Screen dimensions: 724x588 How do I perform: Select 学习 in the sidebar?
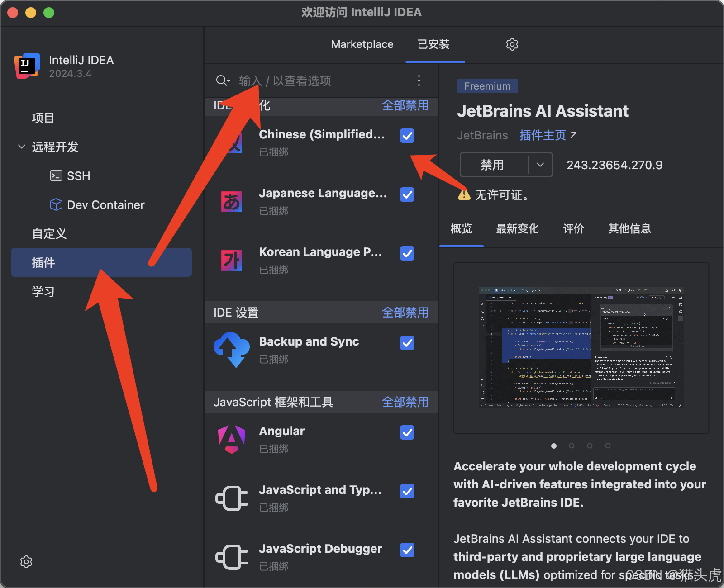pos(43,292)
